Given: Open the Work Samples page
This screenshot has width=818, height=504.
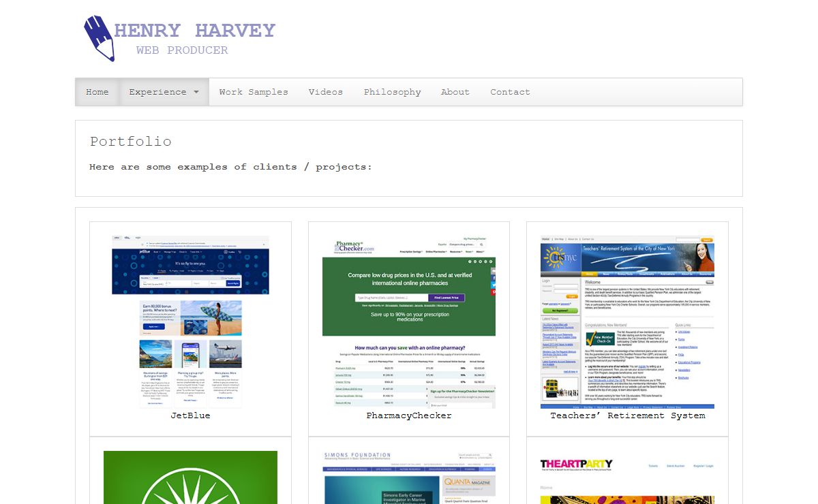Looking at the screenshot, I should [x=254, y=92].
